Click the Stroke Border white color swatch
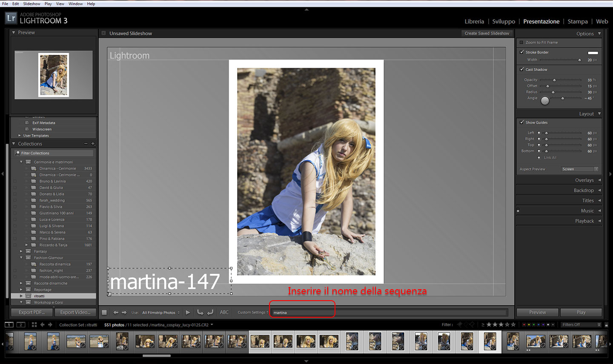Viewport: 613px width, 364px height. 593,53
